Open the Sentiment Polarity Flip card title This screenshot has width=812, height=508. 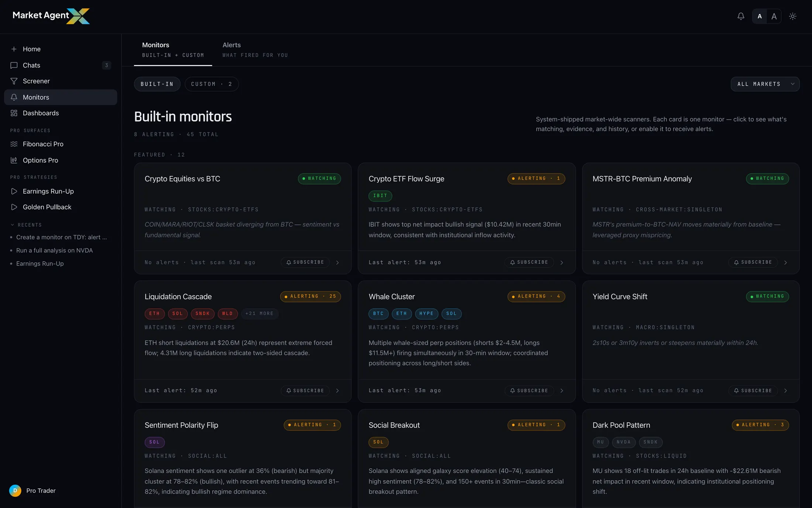[181, 425]
